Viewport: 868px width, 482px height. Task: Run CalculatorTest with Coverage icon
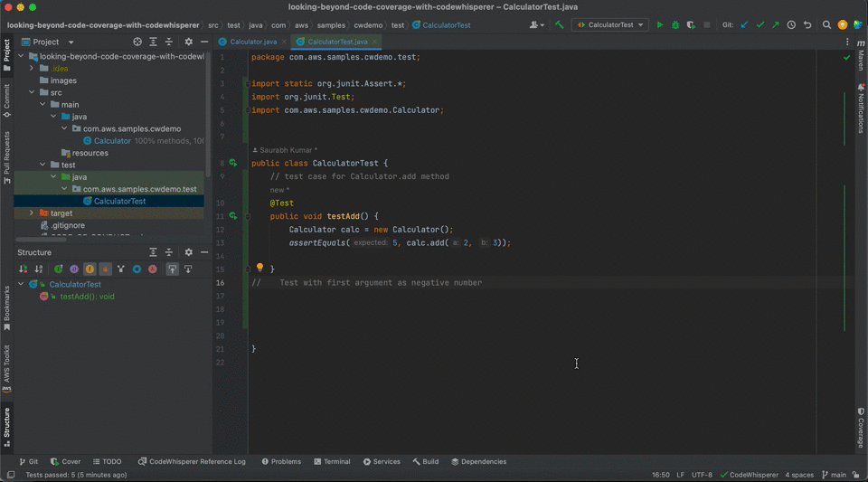[x=691, y=25]
